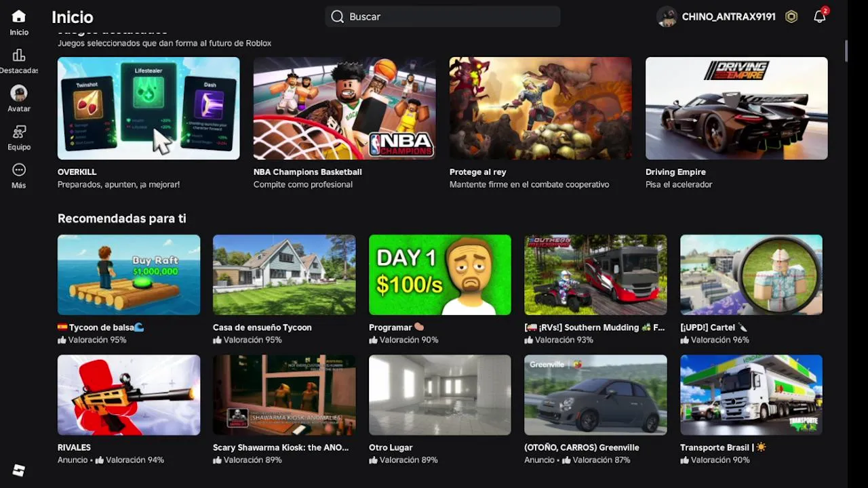Click the Casa de ensueño Tycoon title
The image size is (868, 488).
[x=262, y=327]
